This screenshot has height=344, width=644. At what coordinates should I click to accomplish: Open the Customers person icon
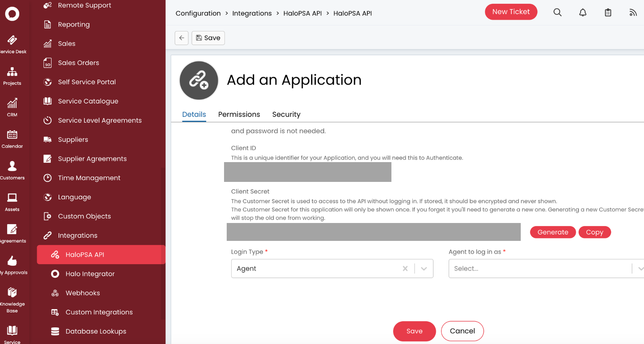(12, 166)
